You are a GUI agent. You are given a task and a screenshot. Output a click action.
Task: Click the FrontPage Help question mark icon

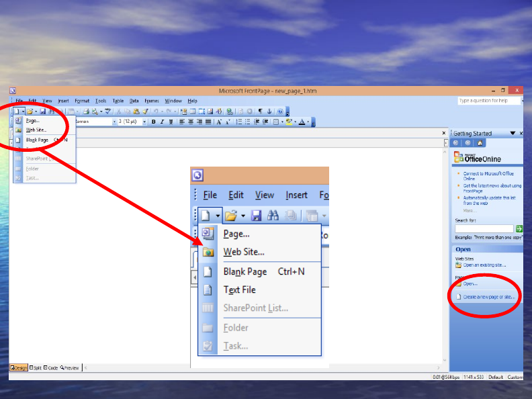pyautogui.click(x=280, y=112)
